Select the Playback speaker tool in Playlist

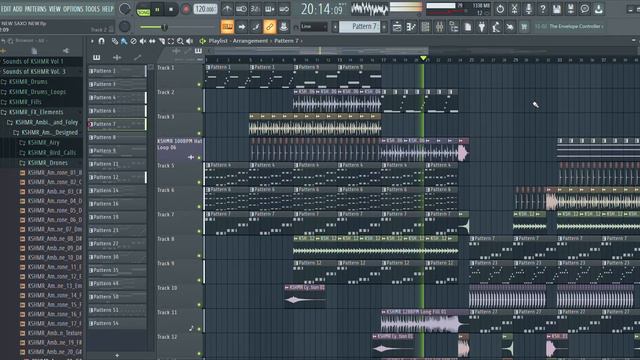(189, 41)
